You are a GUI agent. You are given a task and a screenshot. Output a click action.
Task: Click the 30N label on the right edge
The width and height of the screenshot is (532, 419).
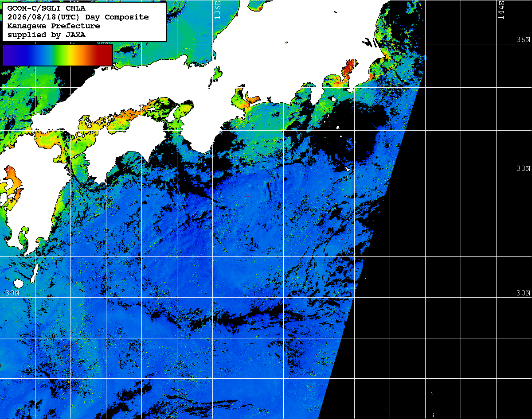[523, 293]
